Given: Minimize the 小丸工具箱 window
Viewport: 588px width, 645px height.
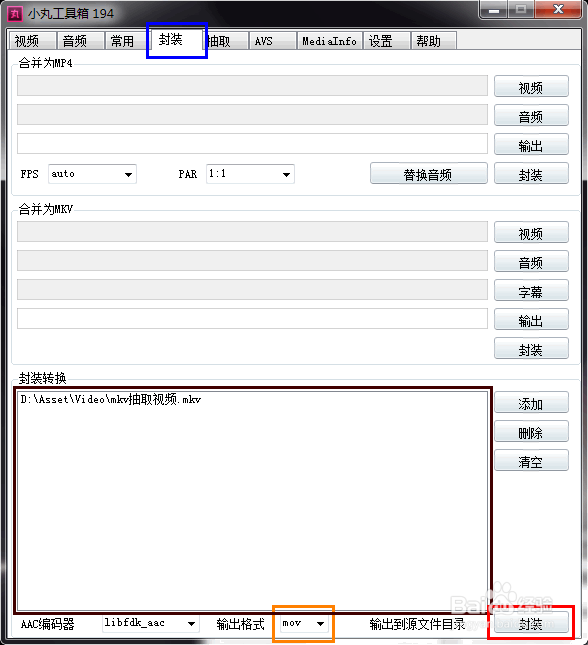Looking at the screenshot, I should click(x=494, y=9).
